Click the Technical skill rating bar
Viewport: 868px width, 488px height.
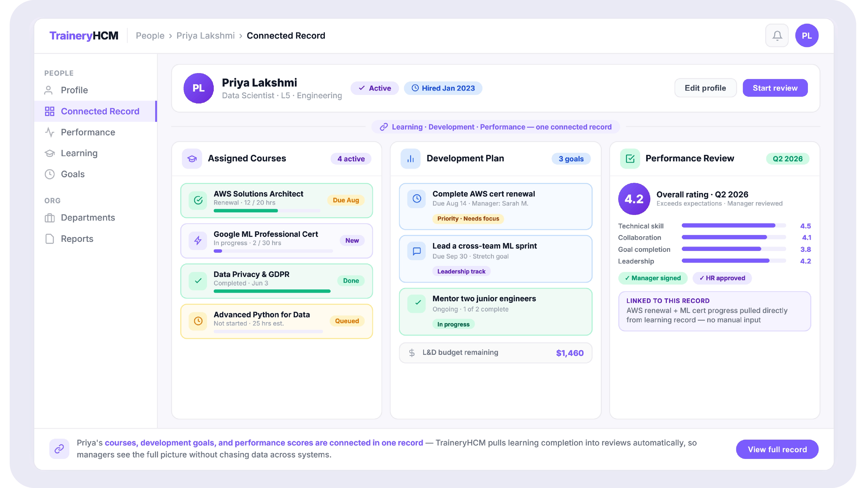[x=733, y=226]
